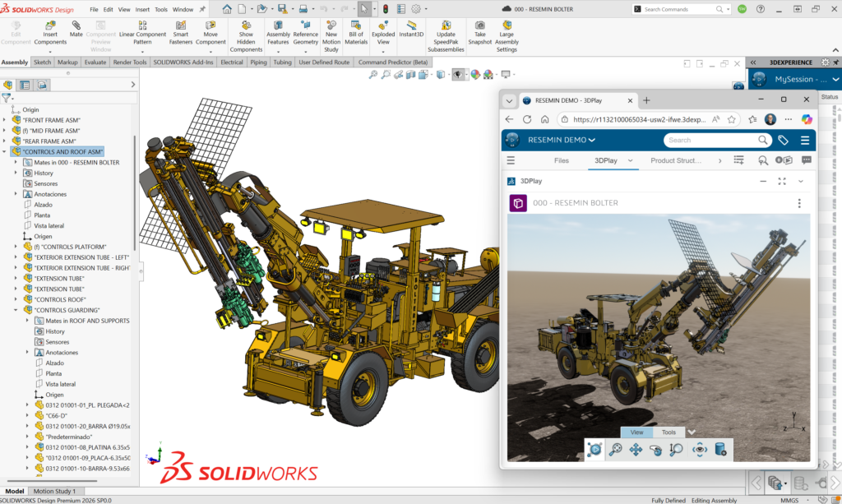Select the PropertyManager tab icon

(x=25, y=85)
